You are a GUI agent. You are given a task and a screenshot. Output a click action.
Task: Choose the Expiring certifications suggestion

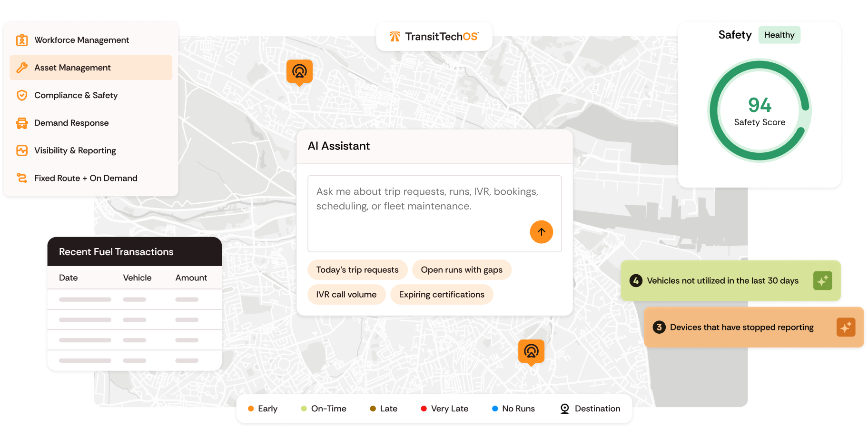coord(442,295)
